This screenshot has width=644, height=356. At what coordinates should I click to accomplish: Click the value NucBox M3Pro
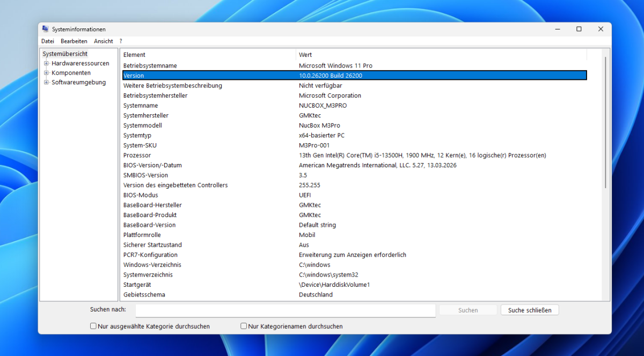[x=319, y=125]
